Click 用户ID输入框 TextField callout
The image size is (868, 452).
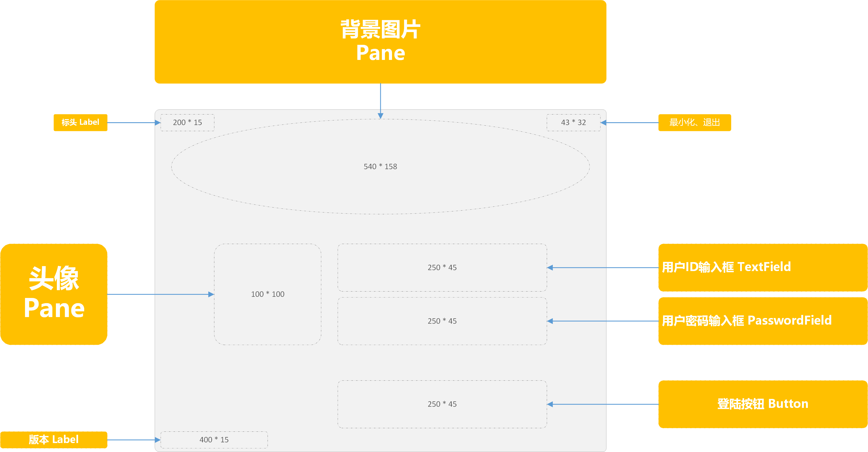pyautogui.click(x=762, y=267)
